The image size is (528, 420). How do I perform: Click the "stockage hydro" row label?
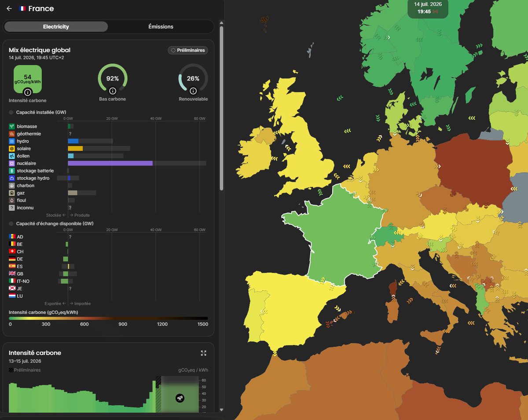coord(33,178)
